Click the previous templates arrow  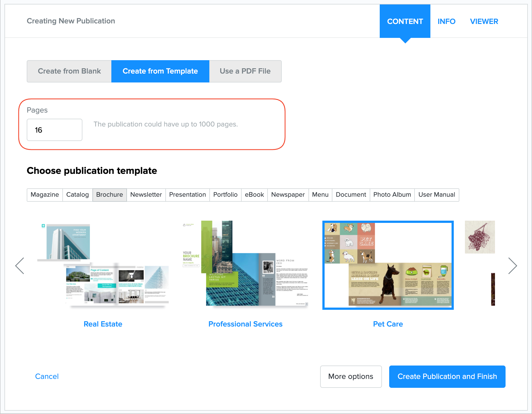tap(20, 266)
